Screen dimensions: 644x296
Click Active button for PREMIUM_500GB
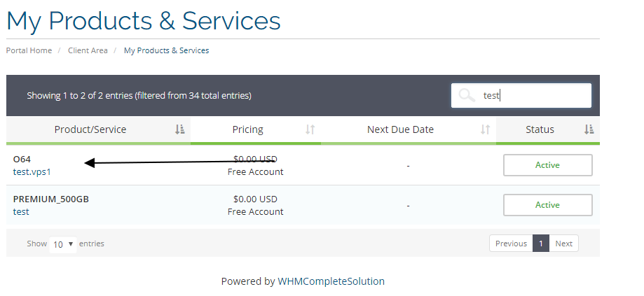coord(548,205)
